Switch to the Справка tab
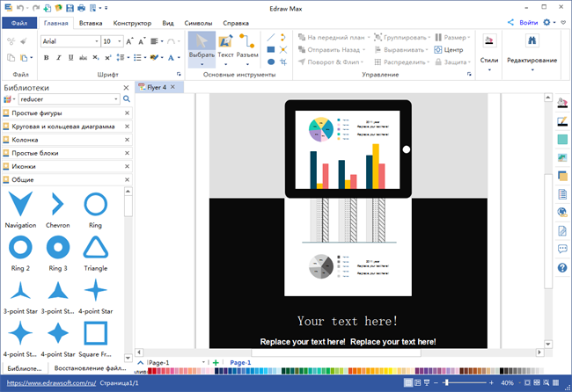This screenshot has width=572, height=392. [236, 23]
